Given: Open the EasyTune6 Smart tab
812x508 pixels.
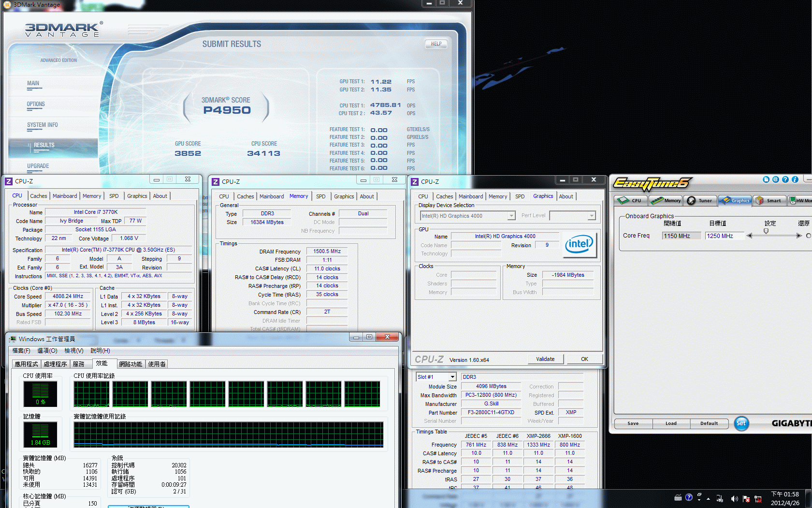Looking at the screenshot, I should point(769,200).
